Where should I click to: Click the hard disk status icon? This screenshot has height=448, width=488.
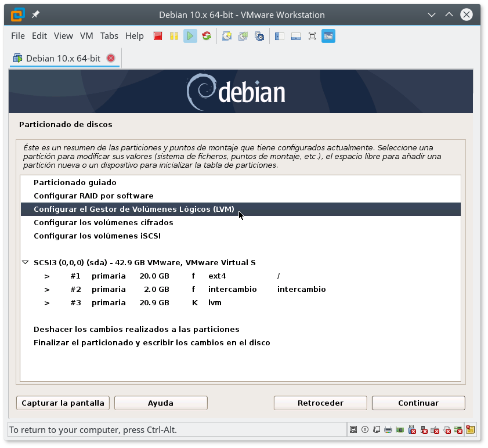tap(353, 430)
